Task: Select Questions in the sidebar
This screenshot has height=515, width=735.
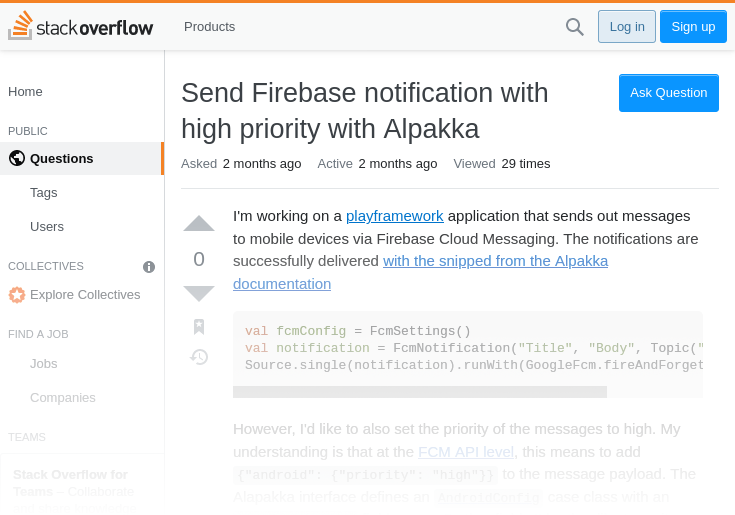Action: (82, 158)
